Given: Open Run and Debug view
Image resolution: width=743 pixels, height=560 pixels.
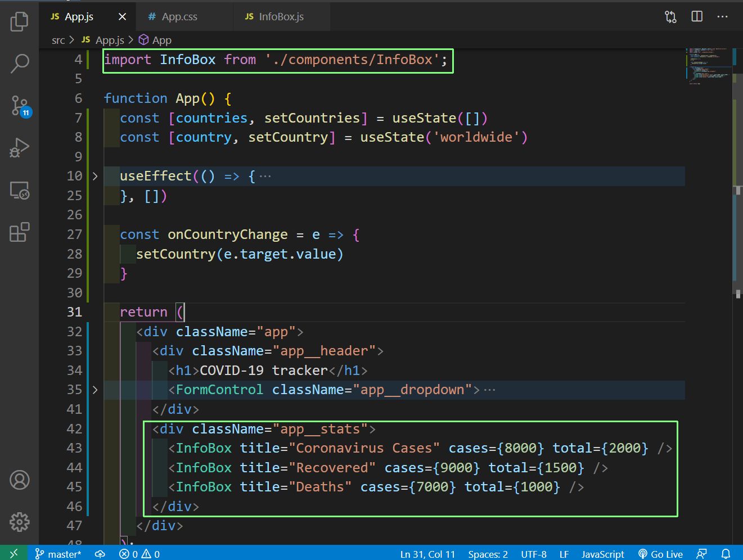Looking at the screenshot, I should tap(20, 148).
